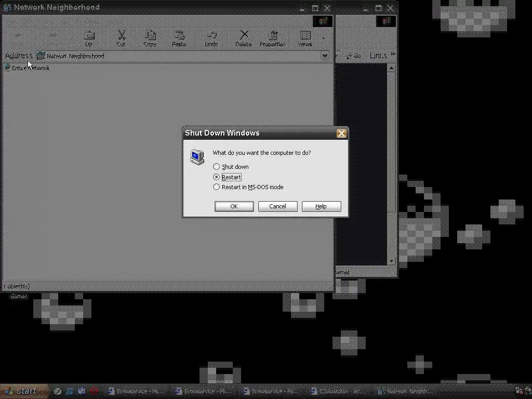
Task: Switch to the E2Guardian taskbar window
Action: click(x=340, y=391)
